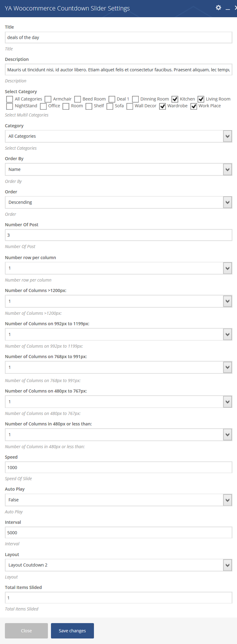Focus the Title input field

118,38
